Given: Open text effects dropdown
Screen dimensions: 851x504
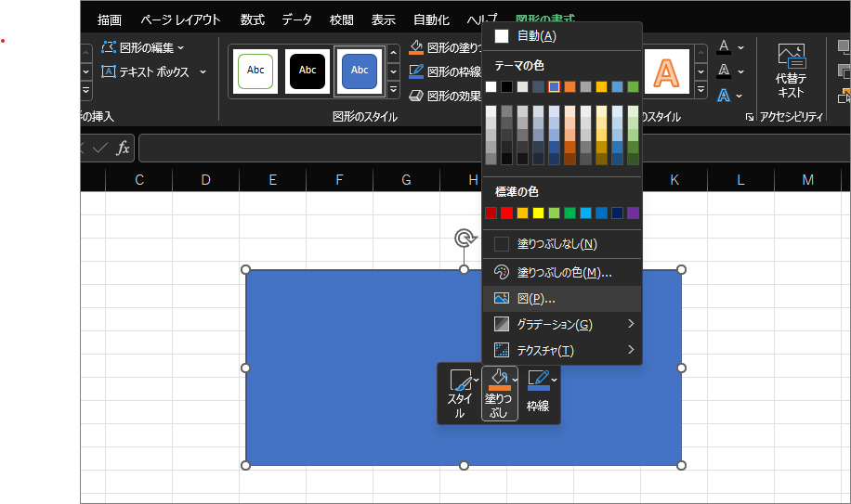Looking at the screenshot, I should point(740,96).
